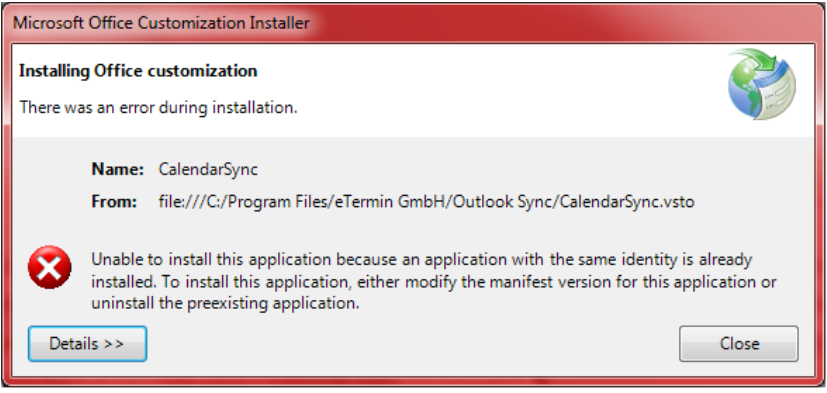Expand the Details >> button

87,344
